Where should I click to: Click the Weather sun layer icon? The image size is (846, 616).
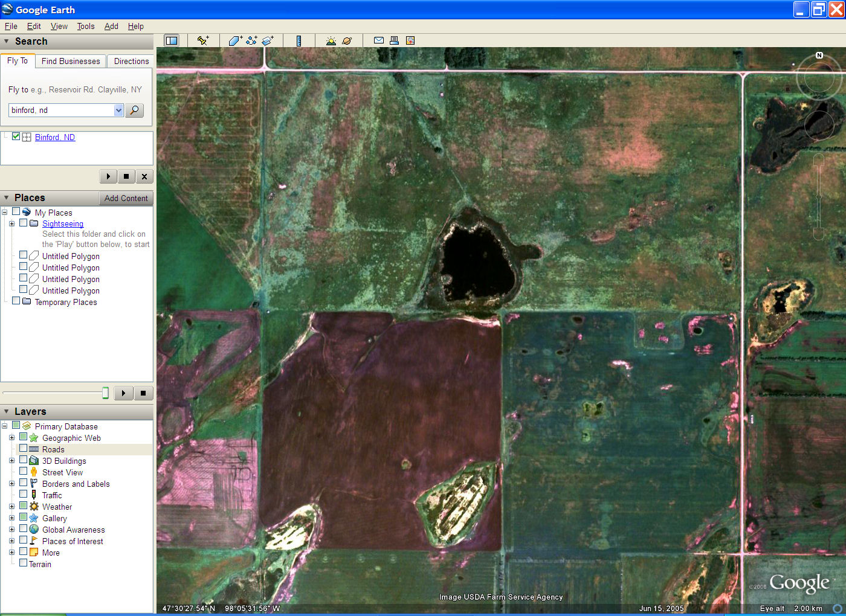pyautogui.click(x=34, y=507)
